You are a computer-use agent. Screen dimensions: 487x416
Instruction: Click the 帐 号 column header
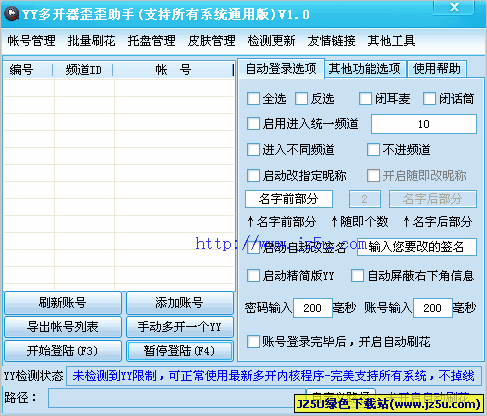pyautogui.click(x=173, y=70)
